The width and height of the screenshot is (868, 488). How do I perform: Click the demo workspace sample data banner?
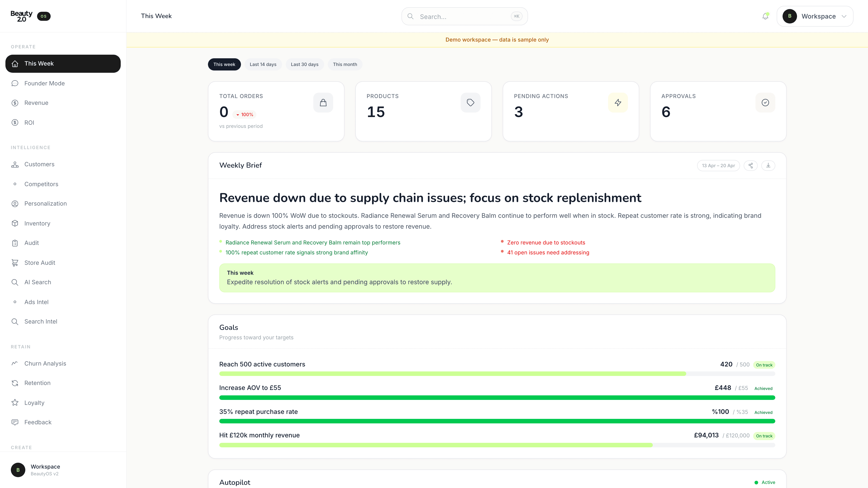[x=497, y=40]
